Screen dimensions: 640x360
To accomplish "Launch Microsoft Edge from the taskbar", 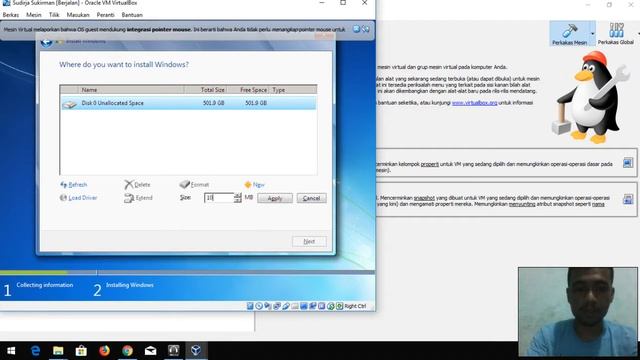I will [x=36, y=351].
